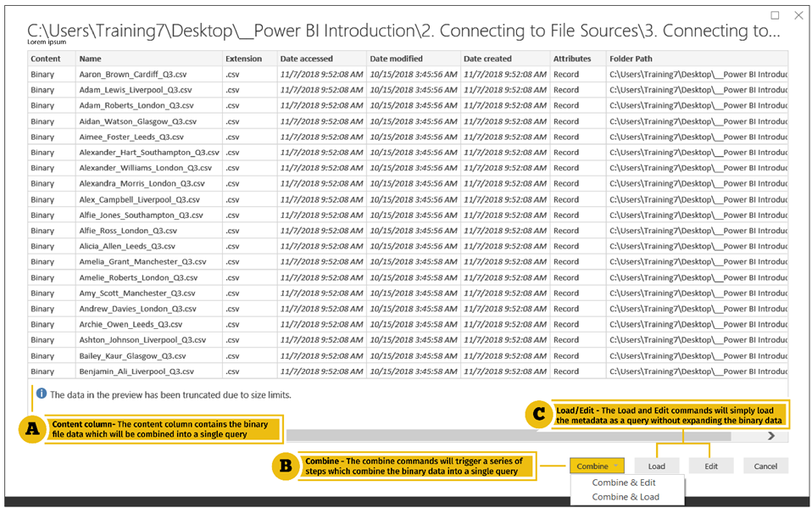812x508 pixels.
Task: Click the Name column header
Action: (x=90, y=59)
